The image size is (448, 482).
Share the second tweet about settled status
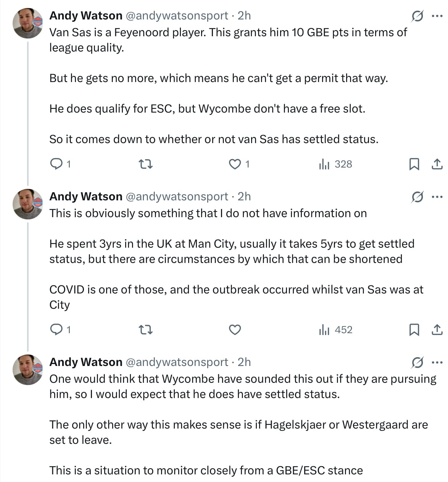pyautogui.click(x=437, y=330)
